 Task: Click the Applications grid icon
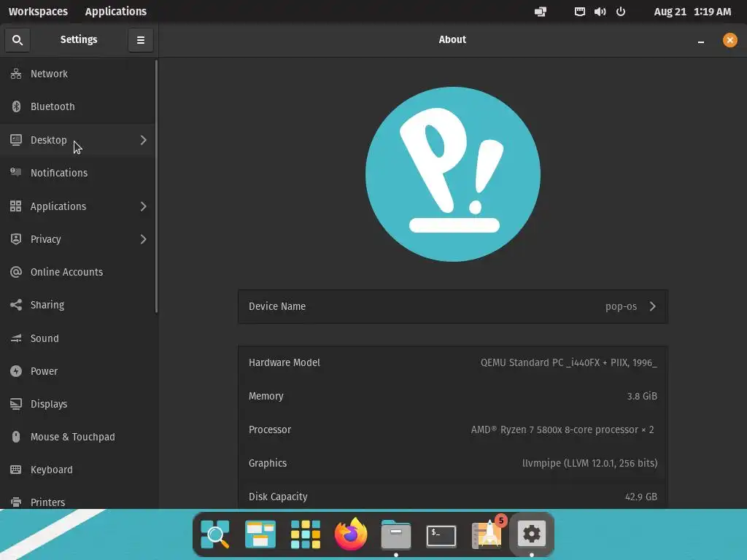pos(16,206)
